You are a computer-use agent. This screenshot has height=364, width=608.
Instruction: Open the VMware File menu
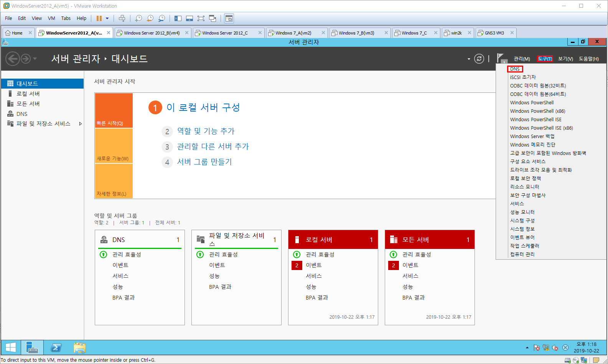(x=8, y=18)
